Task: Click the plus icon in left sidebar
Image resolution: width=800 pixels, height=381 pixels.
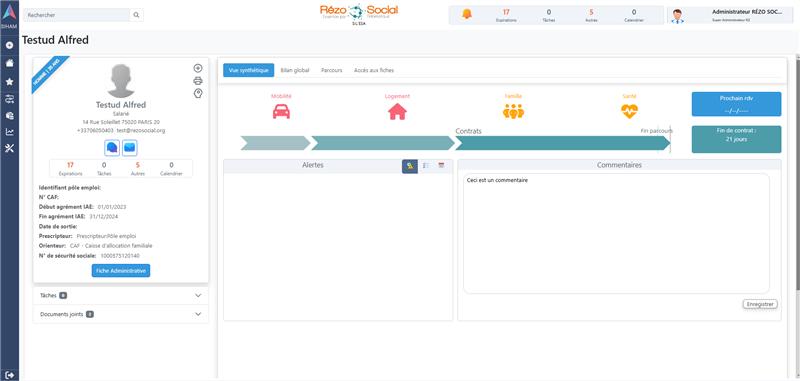Action: click(x=9, y=45)
